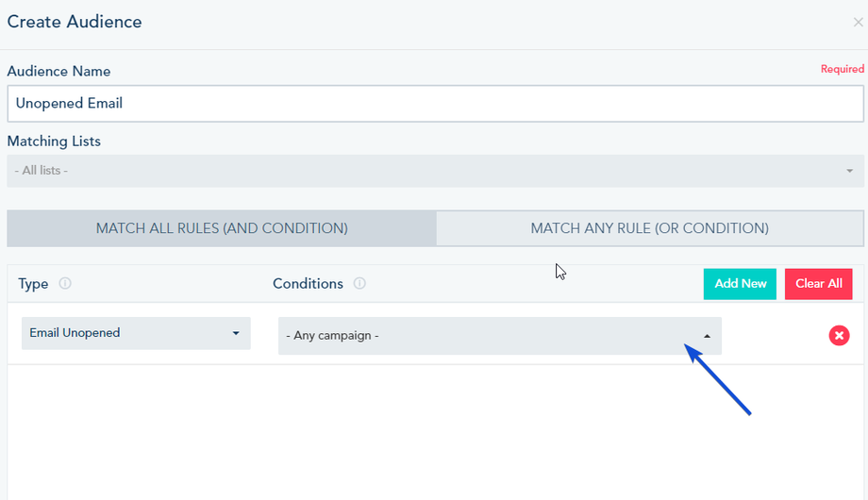Click the Conditions column header

[x=308, y=284]
